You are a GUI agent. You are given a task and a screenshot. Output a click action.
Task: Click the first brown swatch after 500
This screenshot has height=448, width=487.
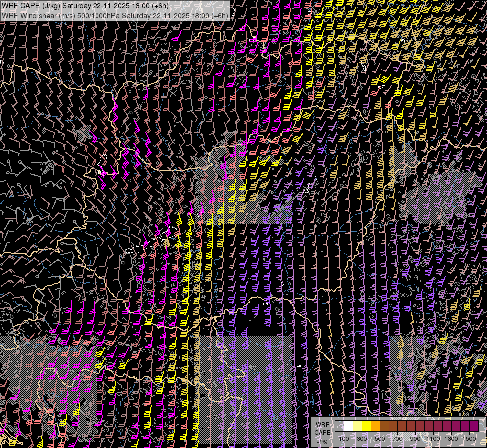click(385, 426)
